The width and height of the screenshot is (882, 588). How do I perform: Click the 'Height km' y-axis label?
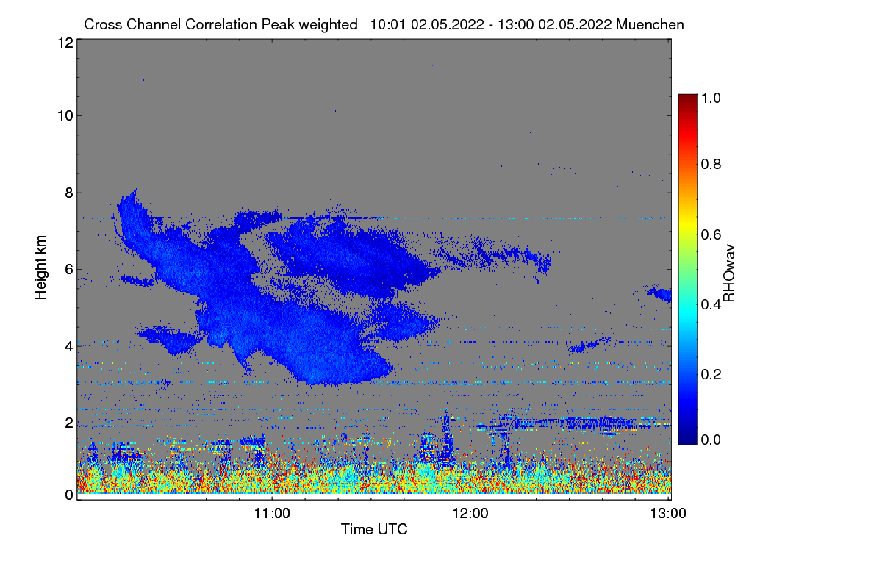[x=41, y=266]
